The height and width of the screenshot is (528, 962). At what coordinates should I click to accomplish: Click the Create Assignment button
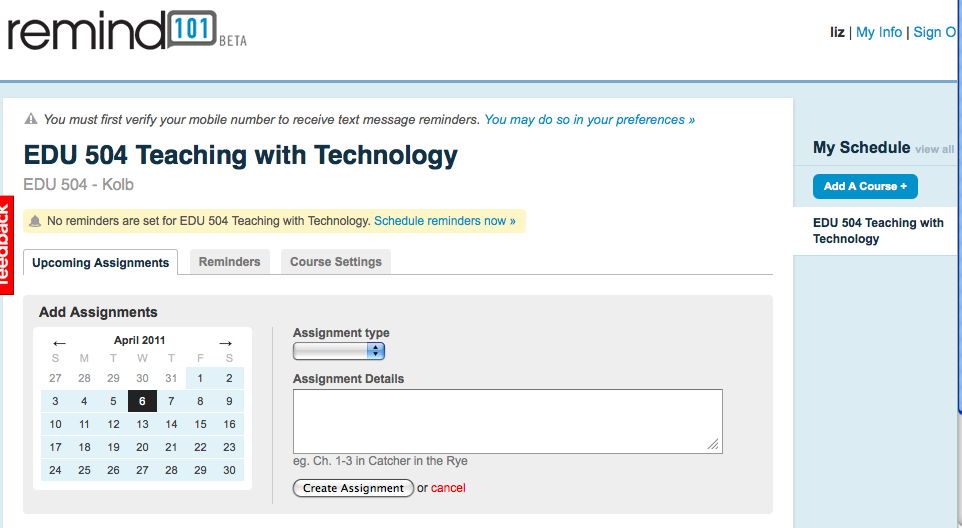coord(353,488)
